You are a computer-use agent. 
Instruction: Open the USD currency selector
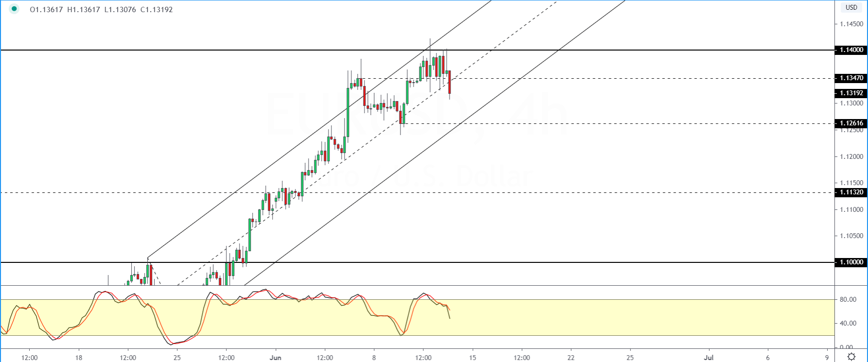click(851, 7)
